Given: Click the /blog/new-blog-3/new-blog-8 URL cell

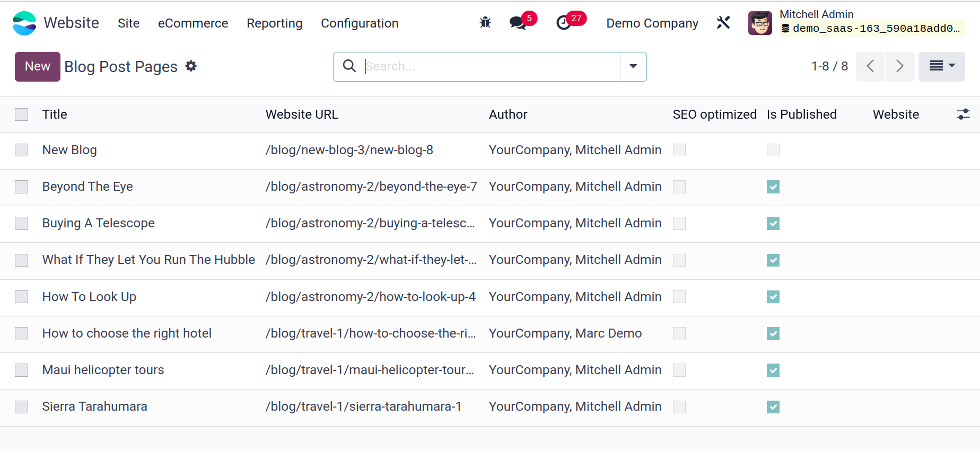Looking at the screenshot, I should (349, 150).
